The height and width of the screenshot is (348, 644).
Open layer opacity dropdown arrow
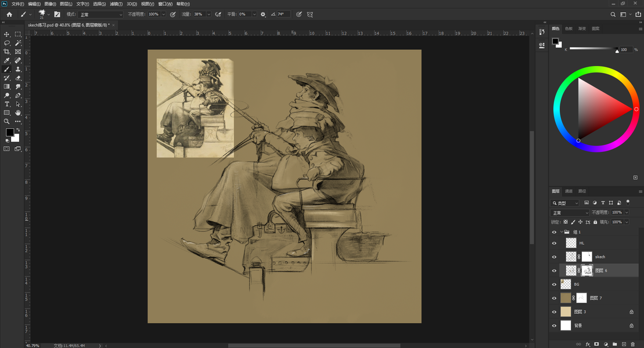pyautogui.click(x=627, y=212)
